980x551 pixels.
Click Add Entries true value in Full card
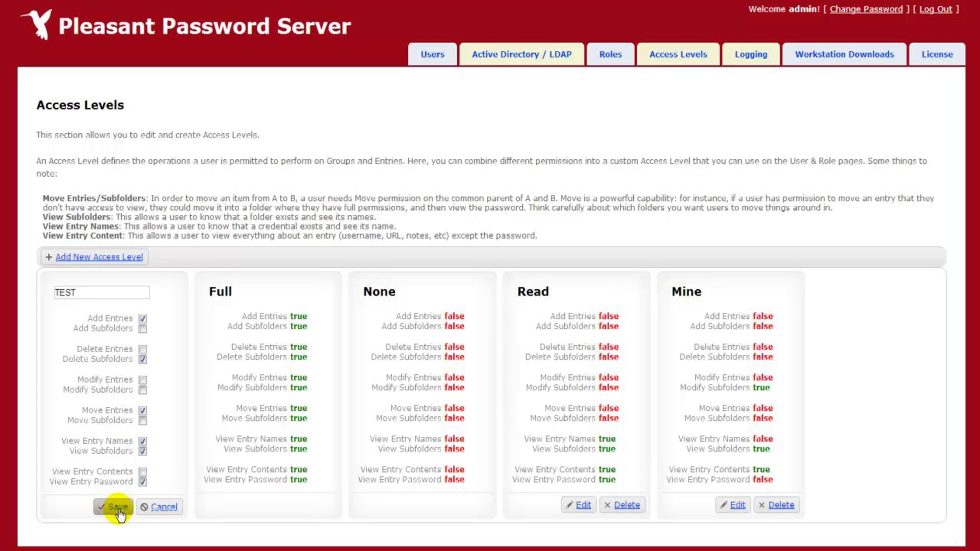(x=298, y=316)
